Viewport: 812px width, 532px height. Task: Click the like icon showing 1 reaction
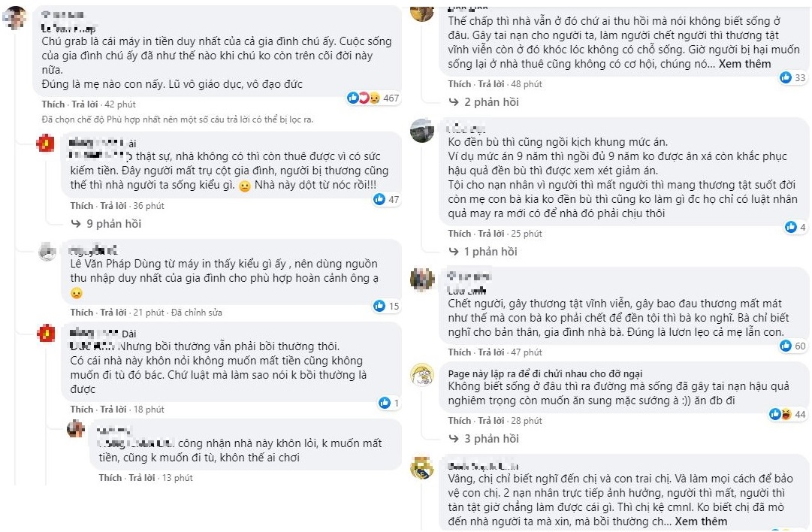pos(385,403)
